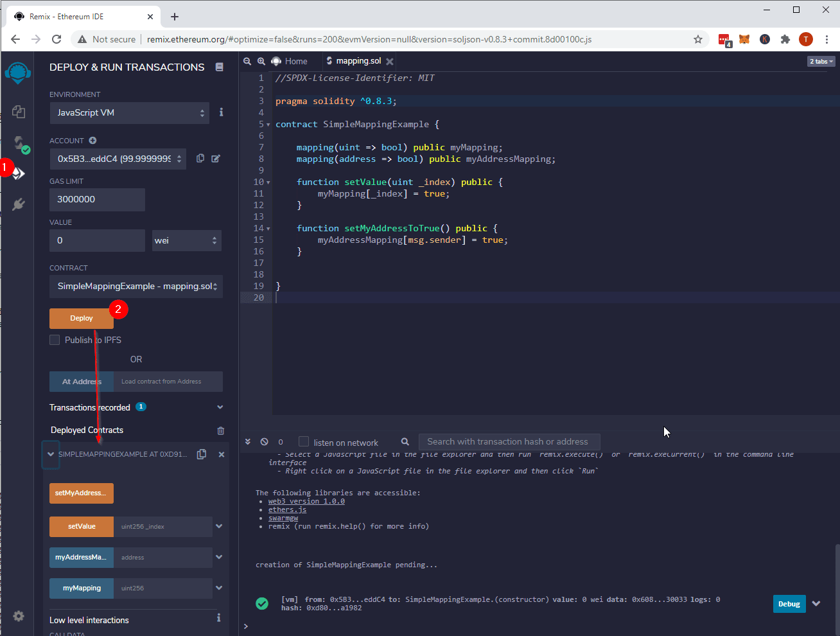Debug the constructor transaction
Screen dimensions: 840x636
point(789,604)
